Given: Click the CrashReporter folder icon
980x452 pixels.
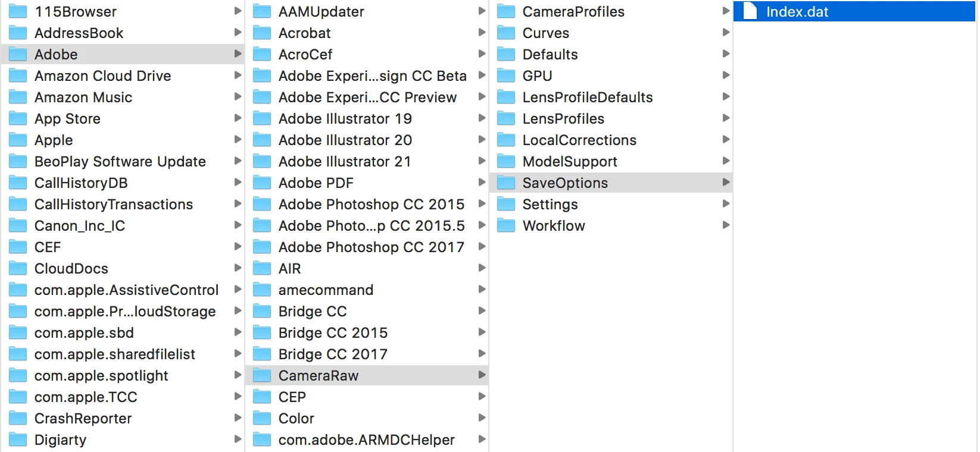Looking at the screenshot, I should coord(18,418).
